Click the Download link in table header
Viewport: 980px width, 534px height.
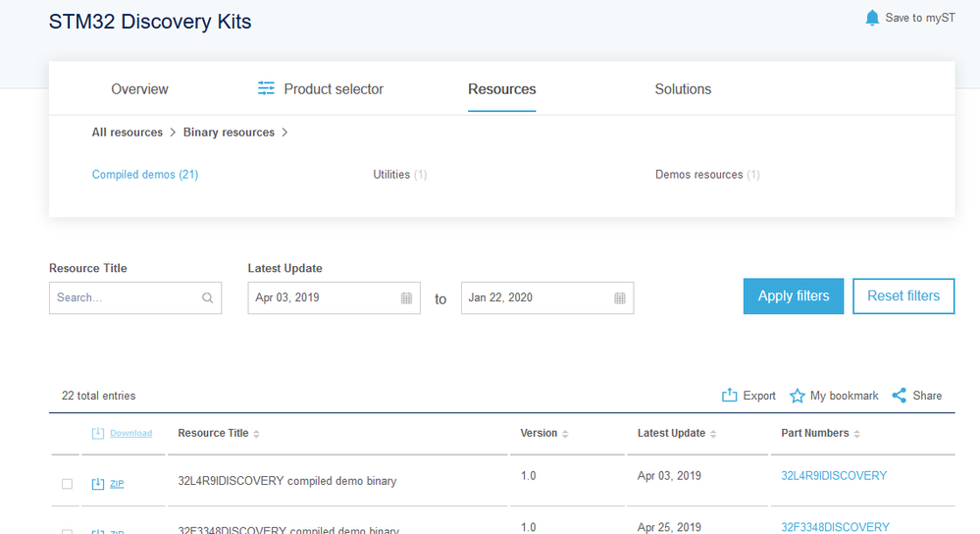click(131, 433)
